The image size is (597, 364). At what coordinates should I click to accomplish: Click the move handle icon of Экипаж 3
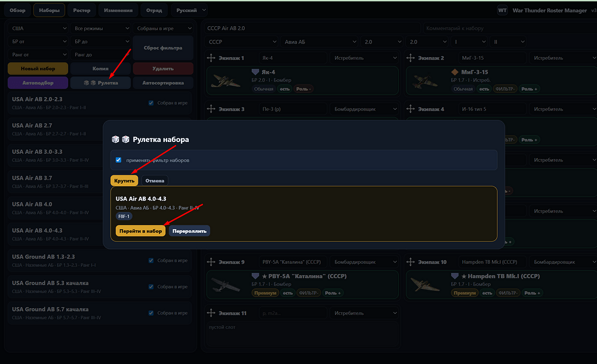click(211, 109)
